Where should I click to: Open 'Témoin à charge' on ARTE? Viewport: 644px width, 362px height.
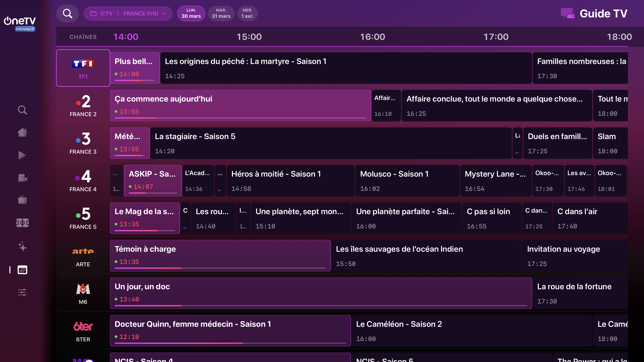(220, 256)
